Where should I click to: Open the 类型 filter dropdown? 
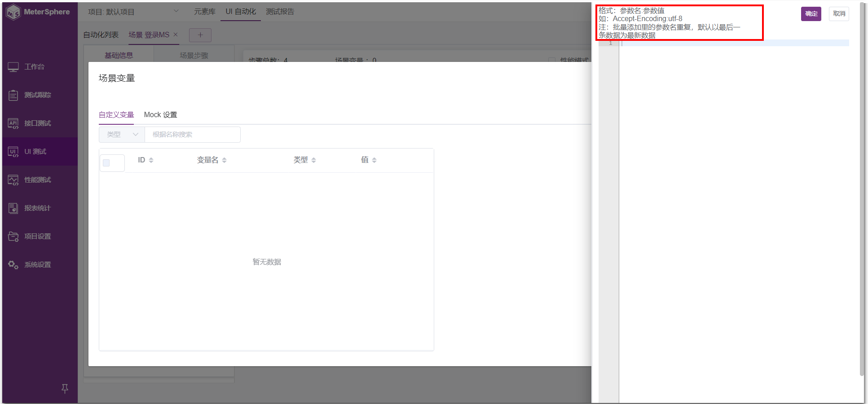(121, 134)
